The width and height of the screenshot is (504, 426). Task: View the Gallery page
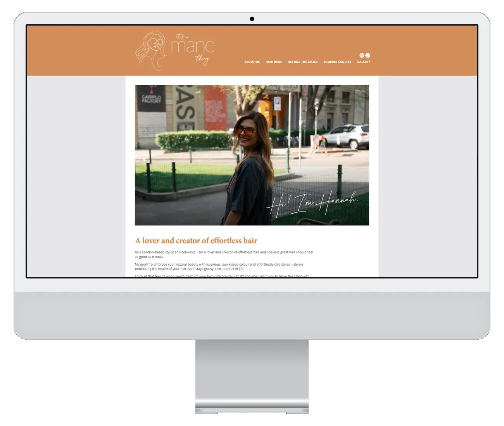[x=364, y=62]
